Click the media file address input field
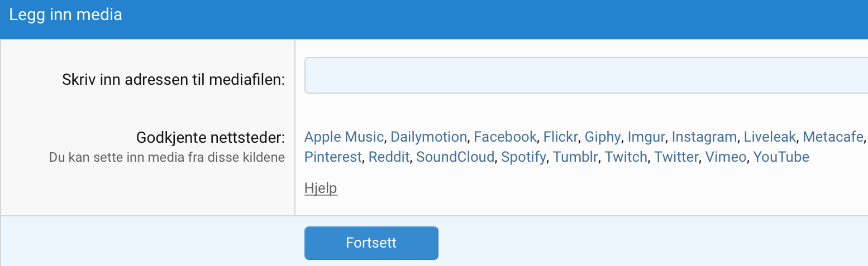868x266 pixels. [586, 75]
